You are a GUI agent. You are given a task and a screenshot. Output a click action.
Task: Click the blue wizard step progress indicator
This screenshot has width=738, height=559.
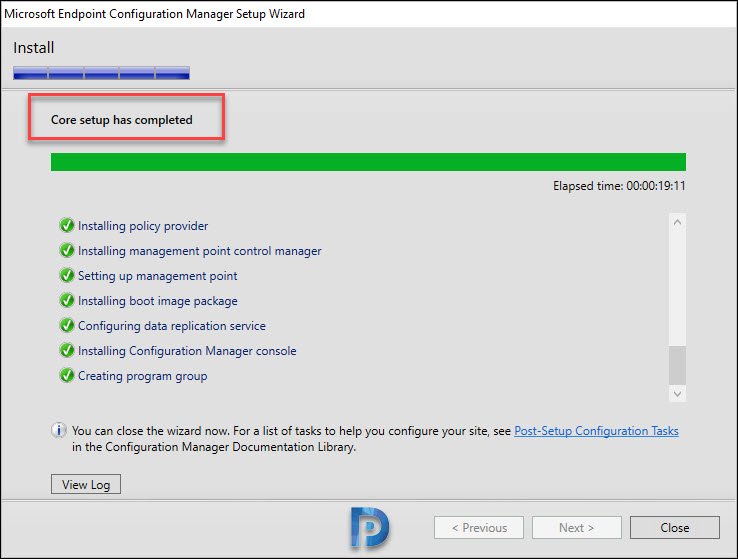pyautogui.click(x=101, y=73)
